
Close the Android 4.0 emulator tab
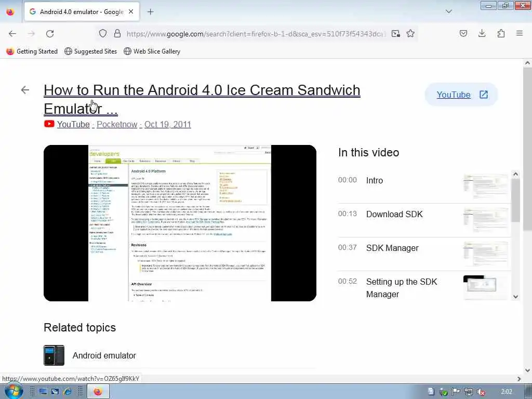pos(131,11)
